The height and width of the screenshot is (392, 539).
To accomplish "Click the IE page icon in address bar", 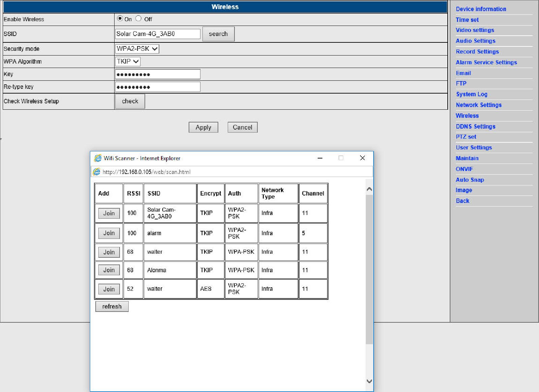I will click(x=96, y=172).
